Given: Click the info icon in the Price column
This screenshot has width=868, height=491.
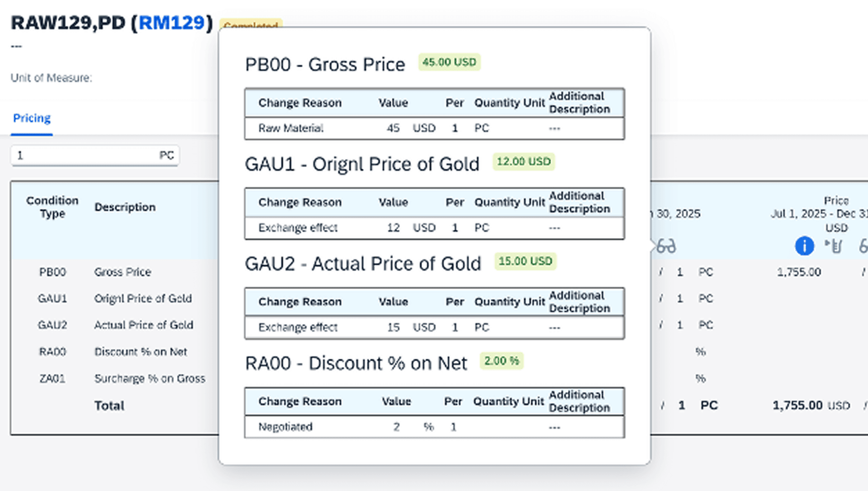Looking at the screenshot, I should coord(804,246).
